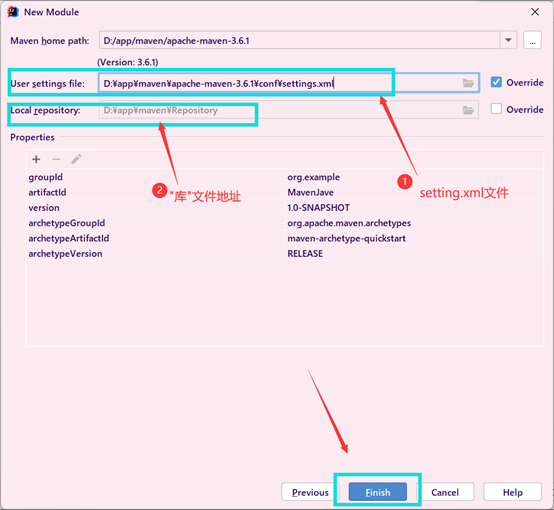
Task: Click the IntelliJ IDEA icon in title bar
Action: pos(13,12)
